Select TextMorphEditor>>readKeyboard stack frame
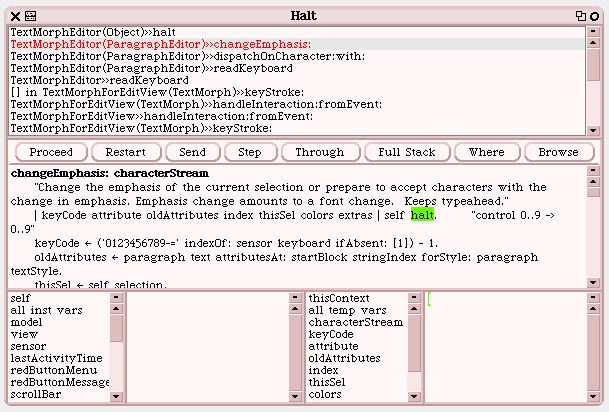609x412 pixels. 297,80
